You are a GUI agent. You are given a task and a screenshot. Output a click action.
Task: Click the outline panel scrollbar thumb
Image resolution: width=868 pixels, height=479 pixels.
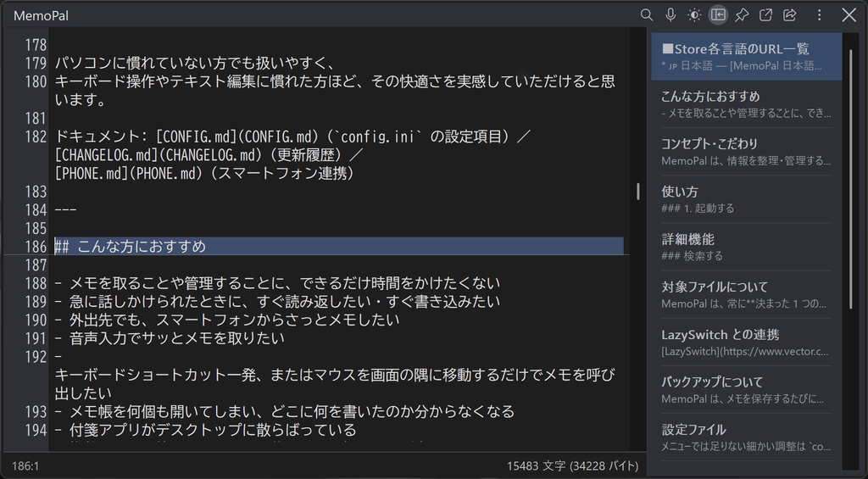(851, 180)
